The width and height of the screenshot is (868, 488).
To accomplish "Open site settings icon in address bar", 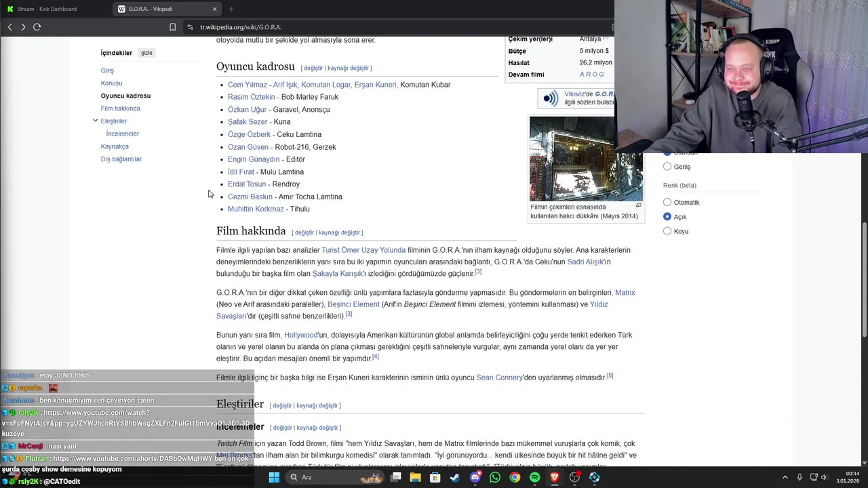I will point(191,27).
